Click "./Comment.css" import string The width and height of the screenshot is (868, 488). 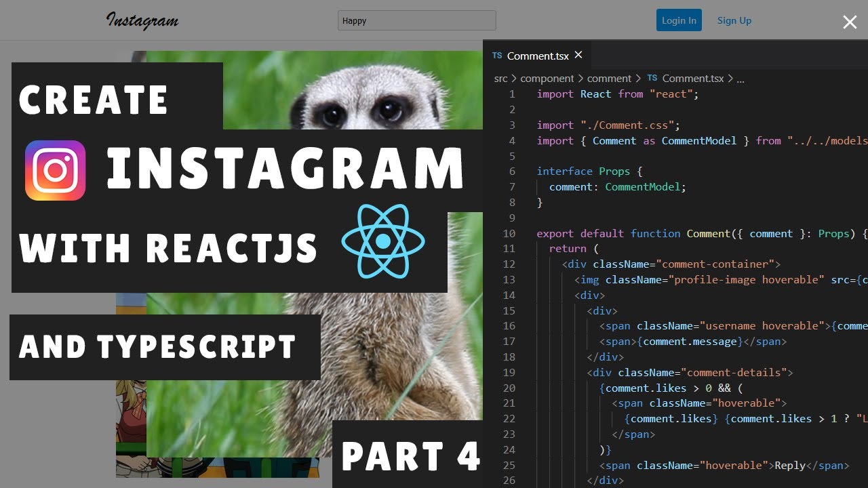(x=627, y=125)
